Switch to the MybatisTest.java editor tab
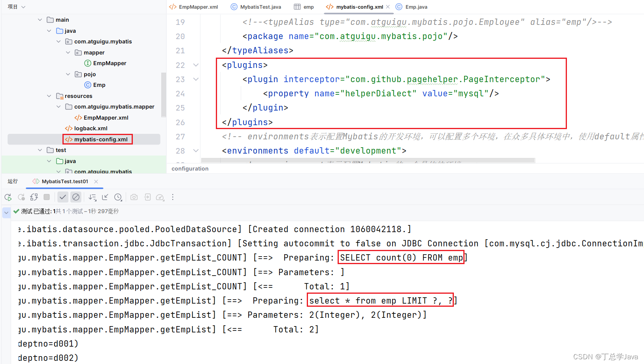The width and height of the screenshot is (644, 364). 256,7
